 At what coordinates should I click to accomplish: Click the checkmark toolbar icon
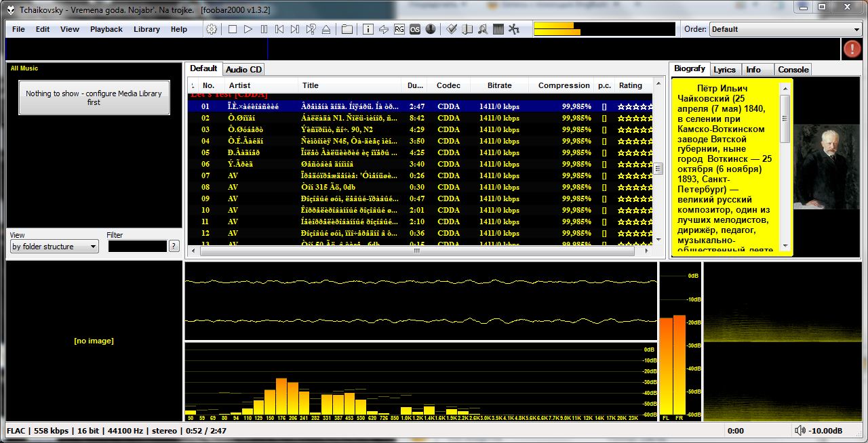pos(451,29)
